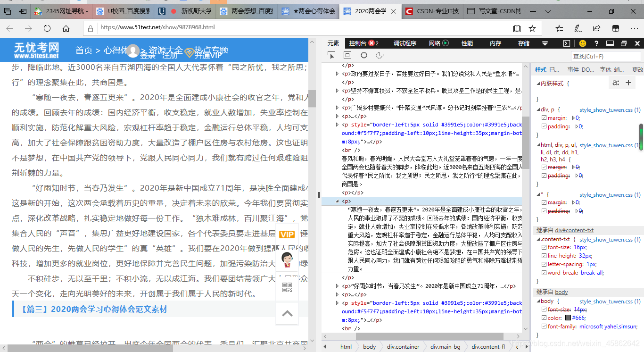The image size is (644, 352).
Task: Collapse the 内联样式 rule
Action: (538, 84)
